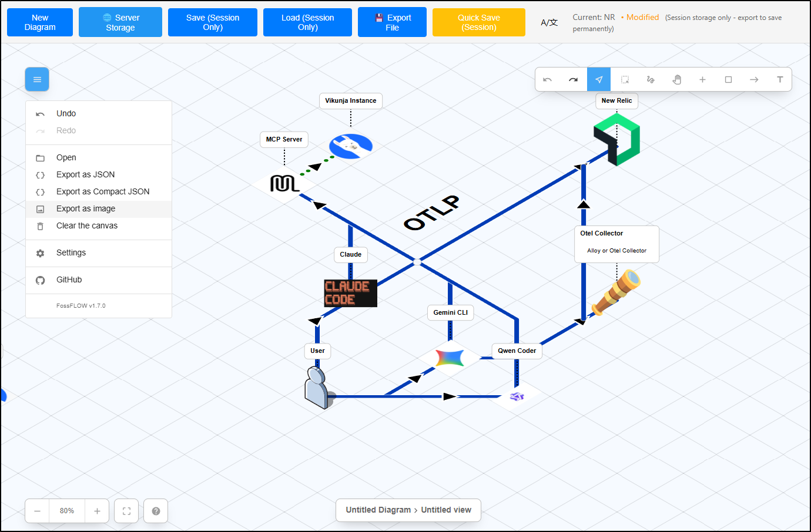Image resolution: width=811 pixels, height=532 pixels.
Task: Open Server Storage
Action: (120, 22)
